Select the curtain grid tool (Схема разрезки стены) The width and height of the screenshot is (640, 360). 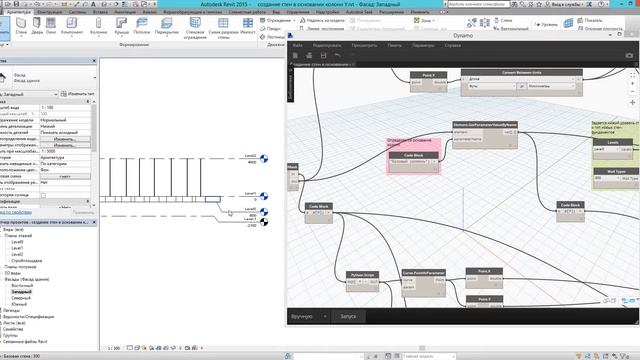point(223,28)
